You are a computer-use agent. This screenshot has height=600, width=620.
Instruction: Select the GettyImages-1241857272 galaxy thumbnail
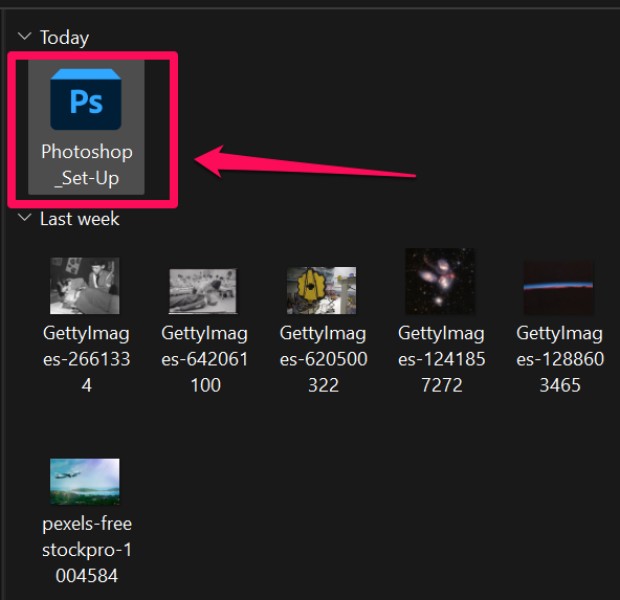click(x=440, y=281)
